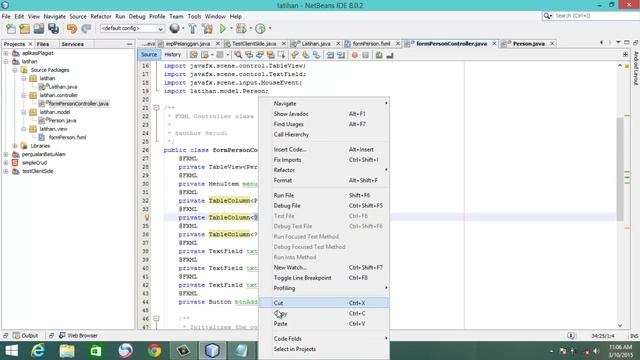Select Person.java in the project tree
Image resolution: width=640 pixels, height=360 pixels.
click(x=62, y=120)
